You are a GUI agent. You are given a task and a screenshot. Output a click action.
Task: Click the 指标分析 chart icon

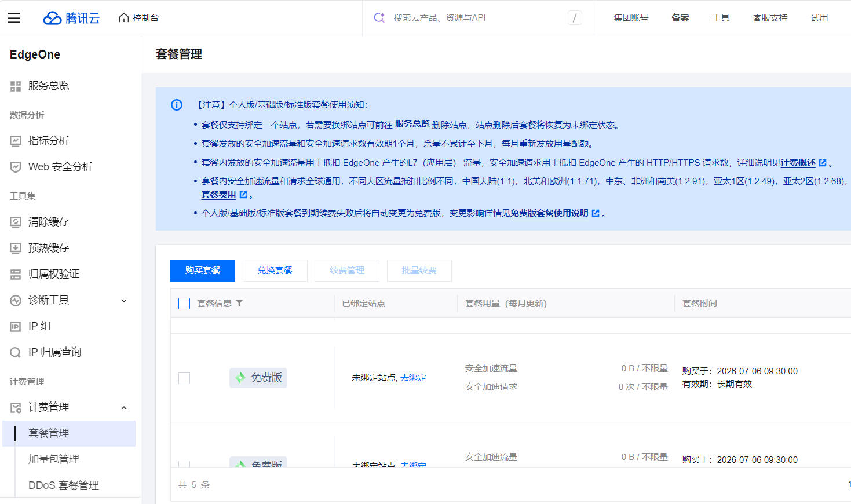[16, 141]
